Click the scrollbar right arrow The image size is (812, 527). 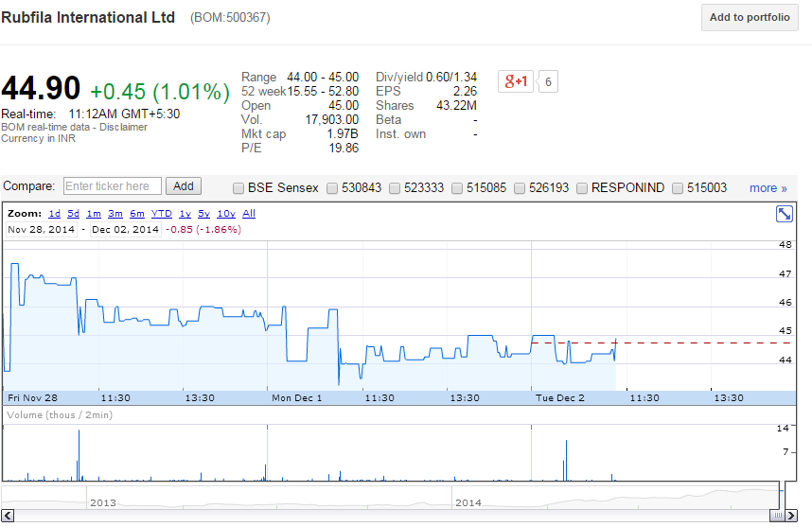791,516
